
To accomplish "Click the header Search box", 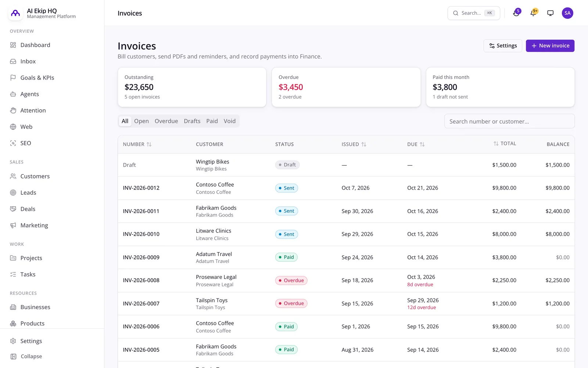I will [x=474, y=13].
